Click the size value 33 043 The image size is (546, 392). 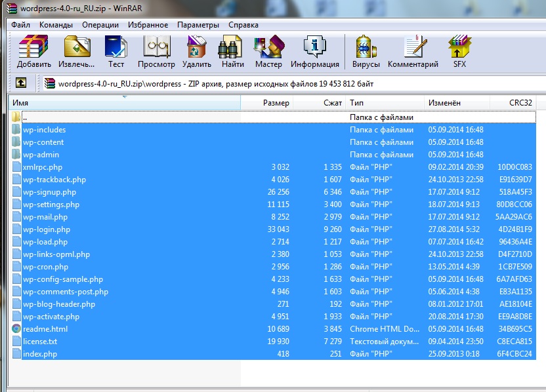tap(278, 229)
